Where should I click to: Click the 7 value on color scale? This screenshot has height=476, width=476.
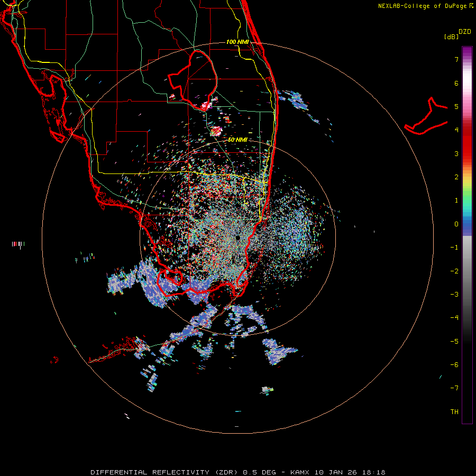[x=456, y=59]
